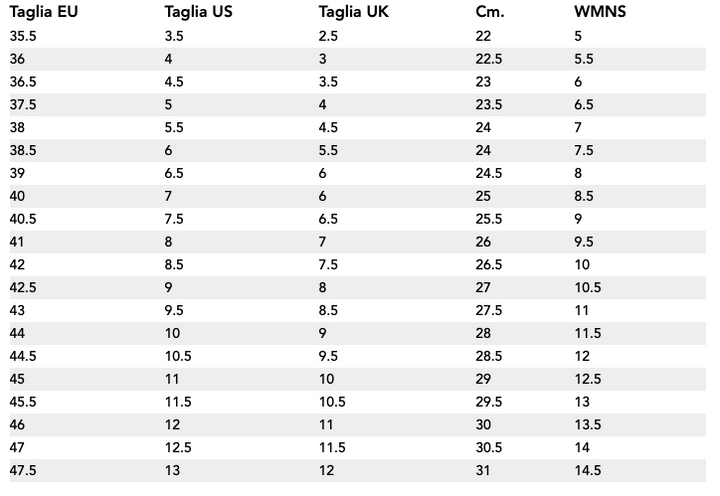Select WMNS size 13.5 cell
Screen dimensions: 720x496
click(x=587, y=425)
